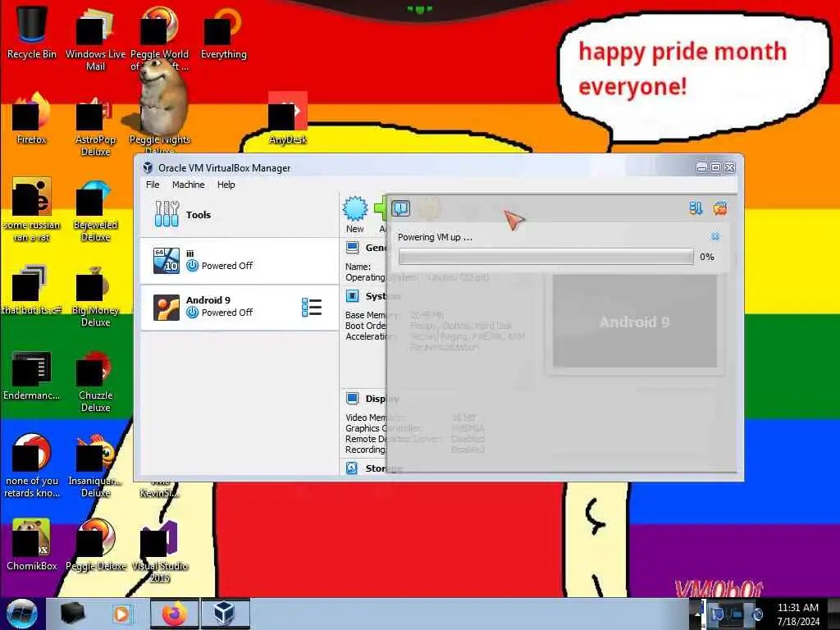Open the Help menu

(226, 185)
